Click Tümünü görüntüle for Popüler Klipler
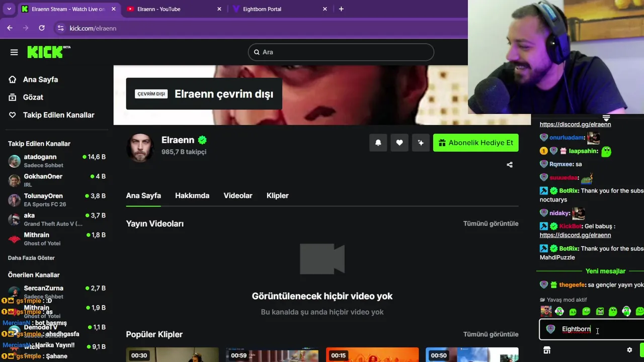 491,334
